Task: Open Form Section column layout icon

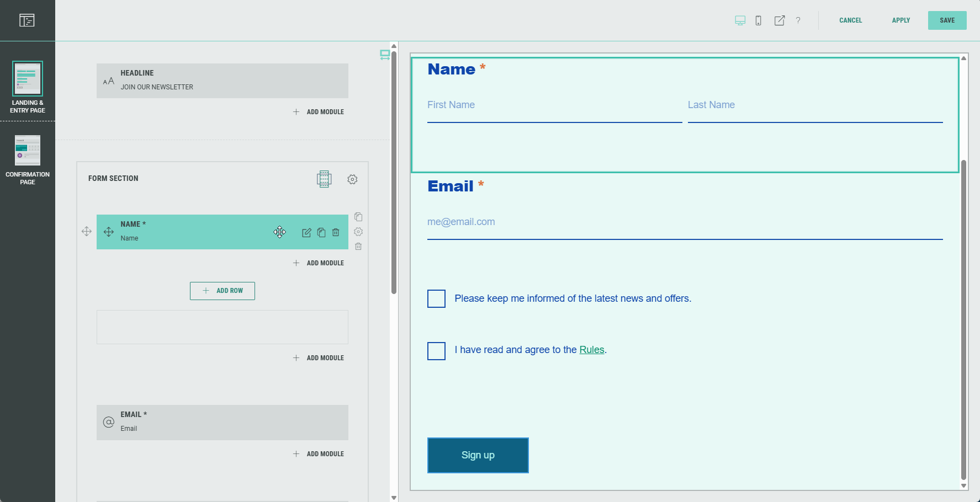Action: pos(324,179)
